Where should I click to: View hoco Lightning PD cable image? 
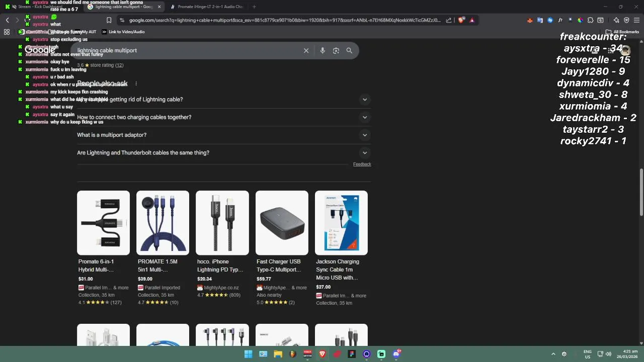click(x=222, y=223)
